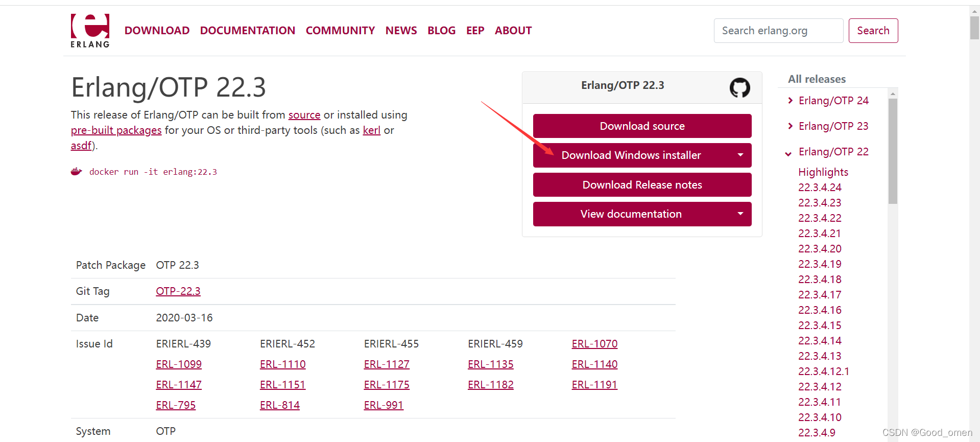Screen dimensions: 980x442
Task: Click the releases list scroll-up arrow
Action: (x=893, y=94)
